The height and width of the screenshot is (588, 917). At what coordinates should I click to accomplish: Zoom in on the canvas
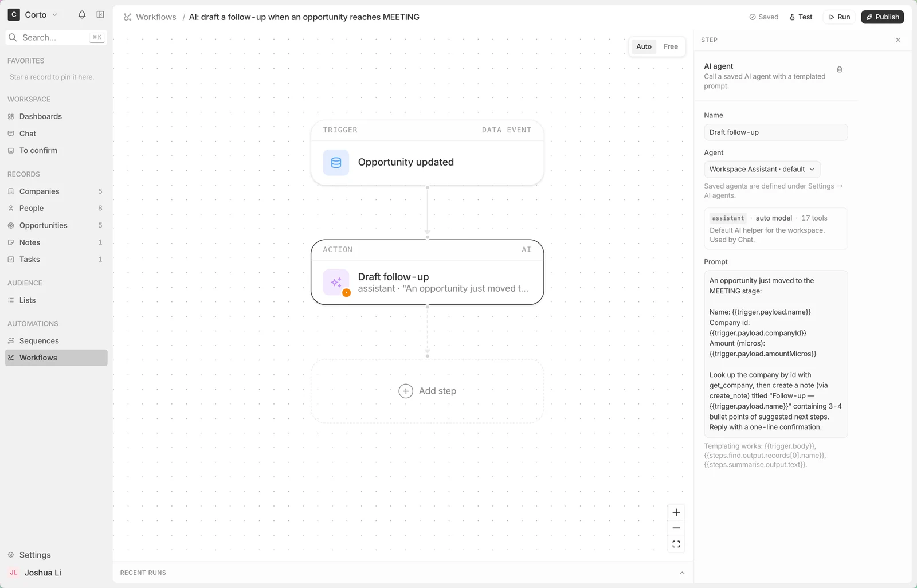(x=676, y=512)
